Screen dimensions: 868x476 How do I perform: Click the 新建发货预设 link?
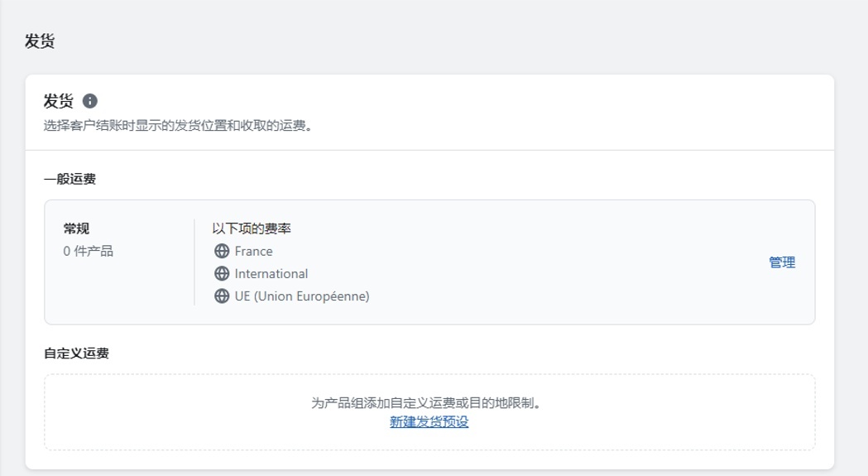coord(429,422)
